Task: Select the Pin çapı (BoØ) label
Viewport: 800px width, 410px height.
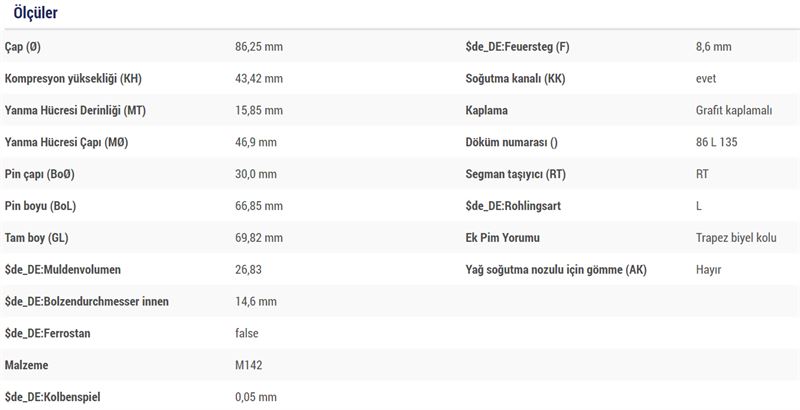Action: [x=39, y=174]
